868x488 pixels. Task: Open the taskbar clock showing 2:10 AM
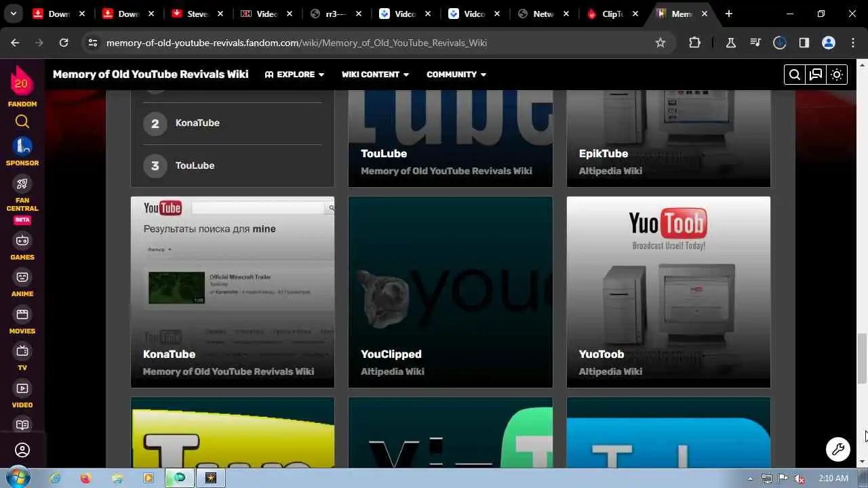833,478
